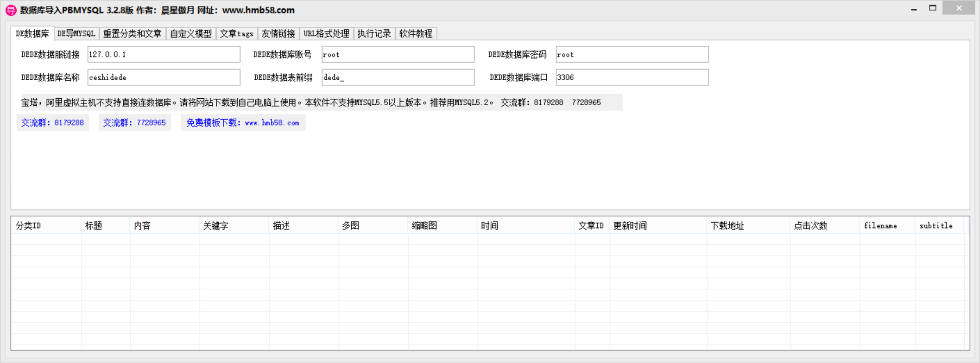Click the 交流群：7728965 link
The height and width of the screenshot is (363, 980).
click(135, 123)
